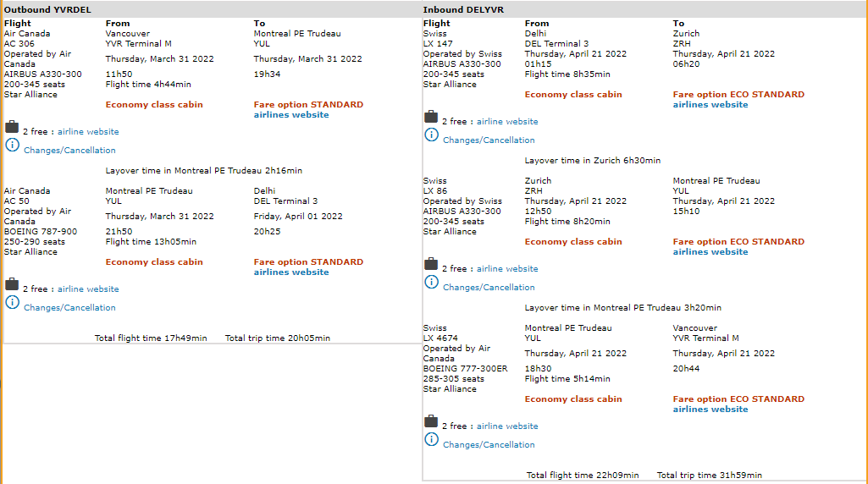Open 'airlines website' under AC 50 STANDARD fare
The image size is (868, 484).
[x=291, y=272]
